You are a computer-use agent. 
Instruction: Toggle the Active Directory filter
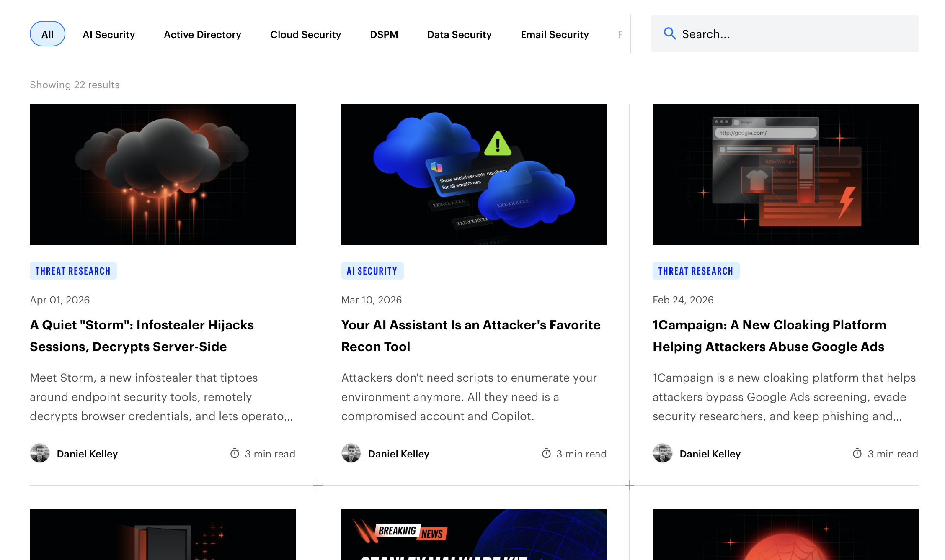coord(202,34)
